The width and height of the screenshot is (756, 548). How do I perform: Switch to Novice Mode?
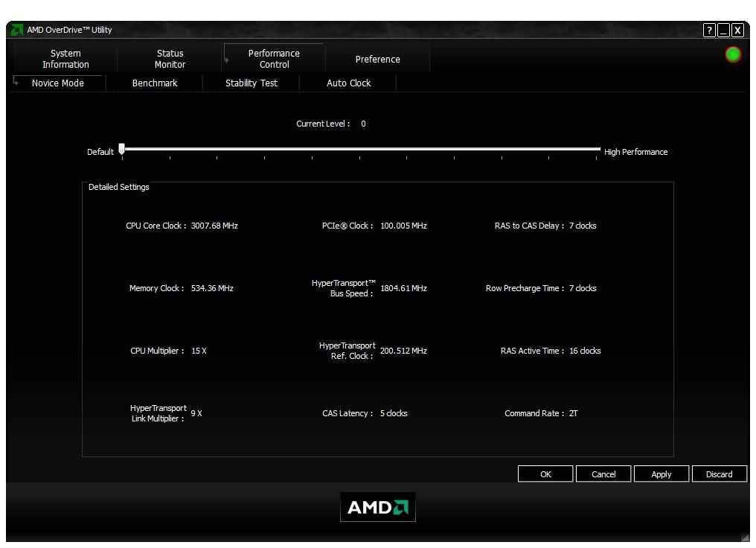pyautogui.click(x=57, y=83)
